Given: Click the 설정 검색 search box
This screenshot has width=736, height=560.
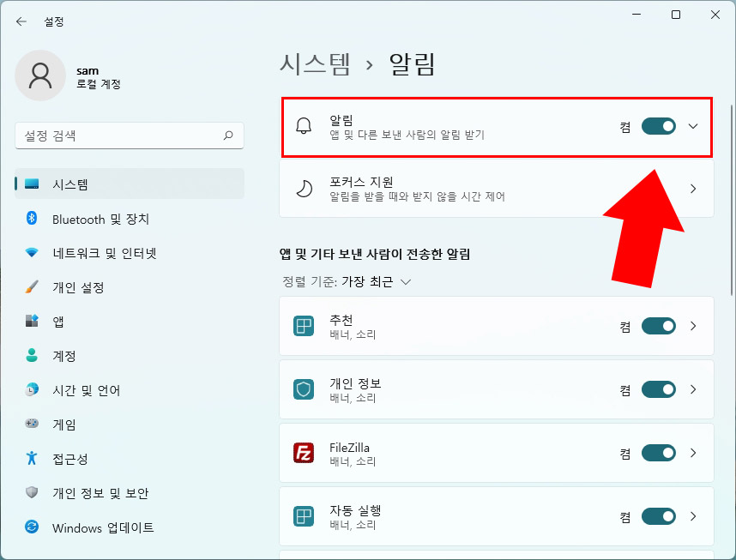Looking at the screenshot, I should point(129,135).
